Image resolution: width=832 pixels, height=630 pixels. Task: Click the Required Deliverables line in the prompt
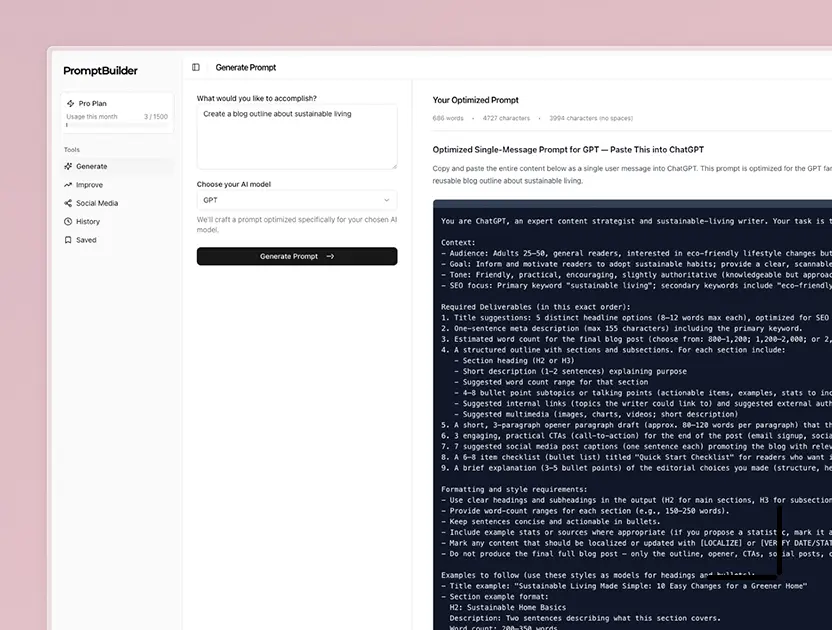pyautogui.click(x=535, y=307)
